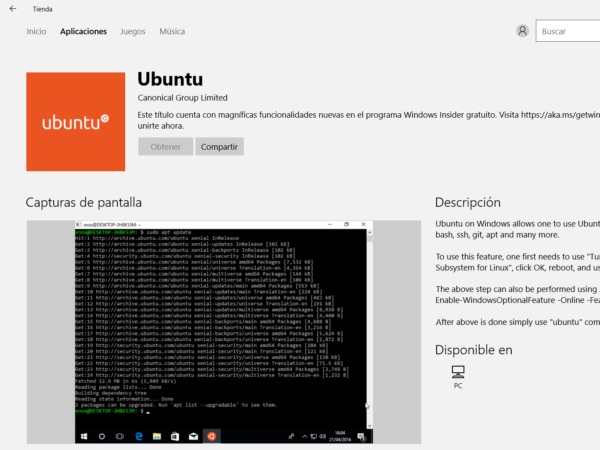Screen dimensions: 600x450
Task: Click the terminal close X in the screenshot
Action: click(x=364, y=224)
